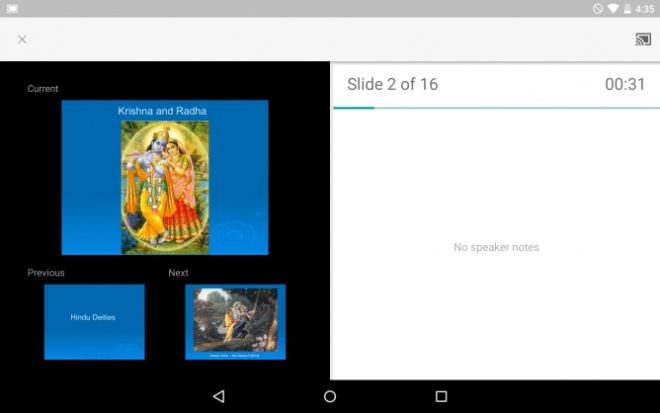Tap the battery icon in status bar

627,8
